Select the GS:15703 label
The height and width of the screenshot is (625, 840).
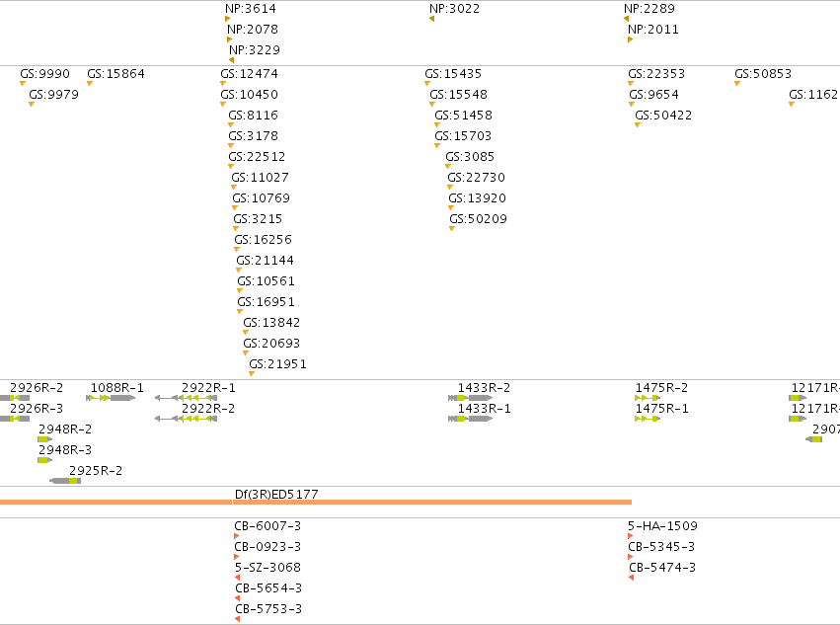pyautogui.click(x=463, y=136)
